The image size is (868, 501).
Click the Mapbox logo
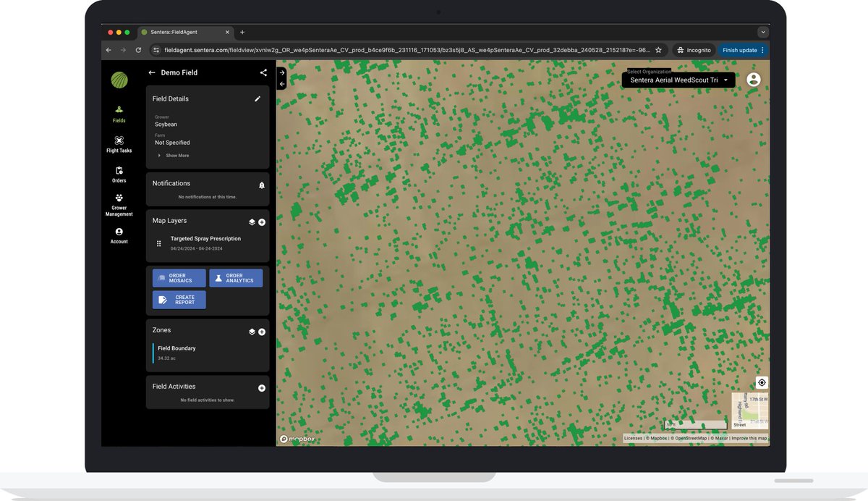(x=297, y=439)
